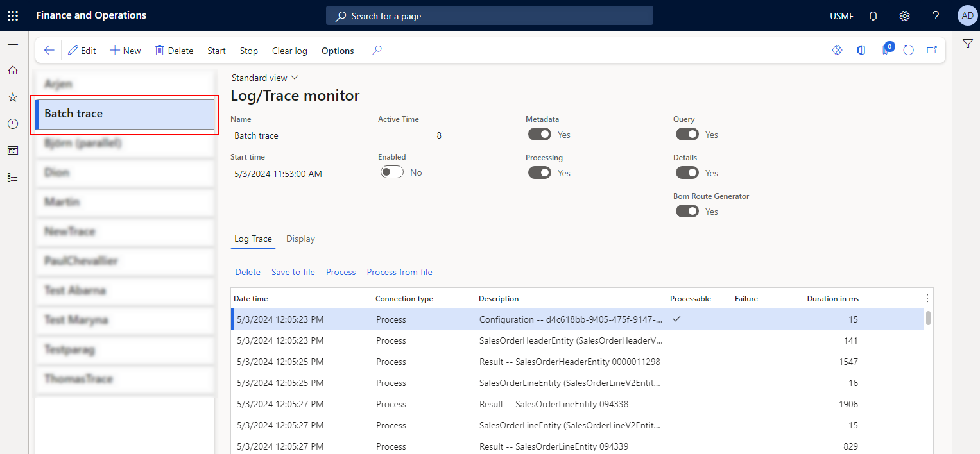Click Clear log in the action bar

[x=289, y=51]
